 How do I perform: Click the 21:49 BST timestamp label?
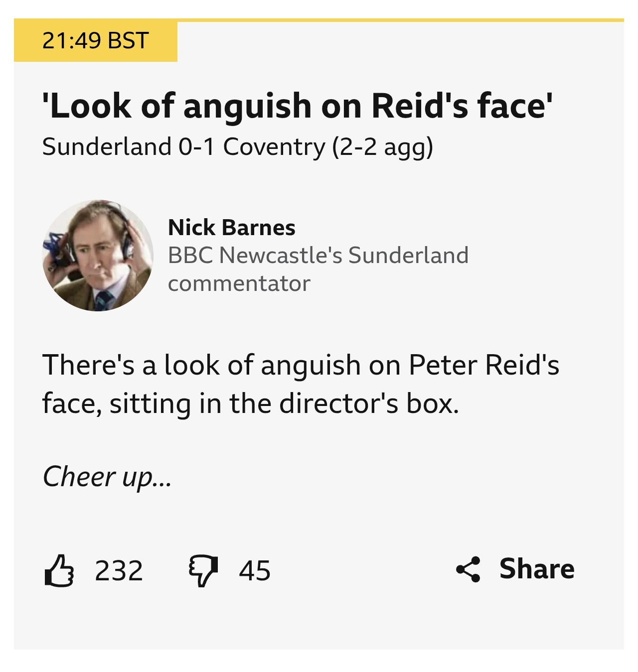pos(96,41)
